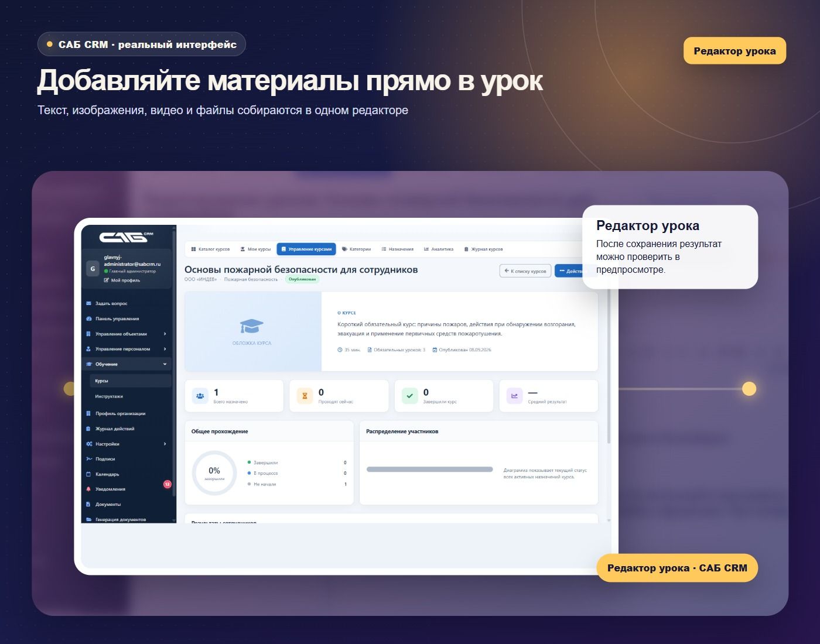
Task: Click the Редактор урока · САБ CRM badge
Action: (x=677, y=568)
